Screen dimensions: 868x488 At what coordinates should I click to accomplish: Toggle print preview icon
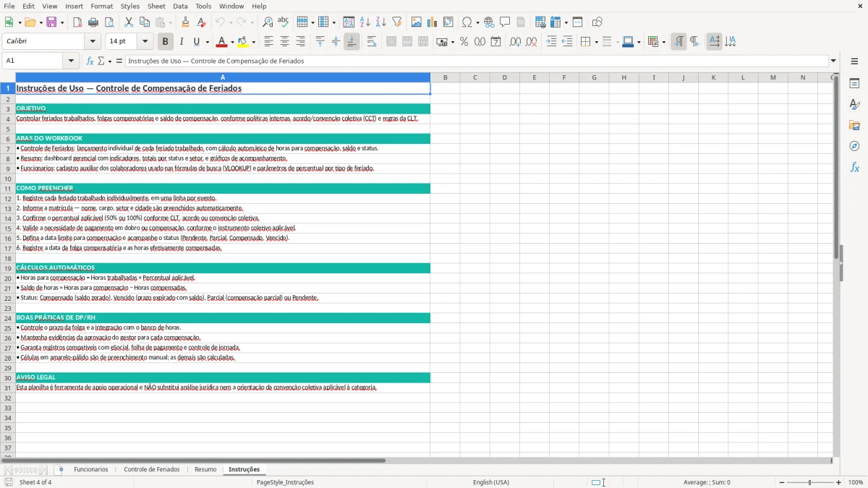coord(109,22)
